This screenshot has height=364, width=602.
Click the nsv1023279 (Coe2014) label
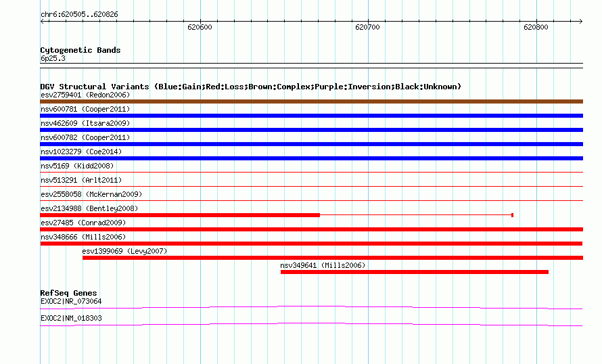81,152
